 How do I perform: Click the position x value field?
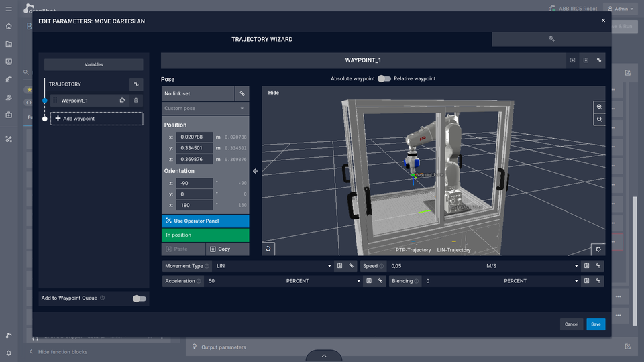pos(195,137)
